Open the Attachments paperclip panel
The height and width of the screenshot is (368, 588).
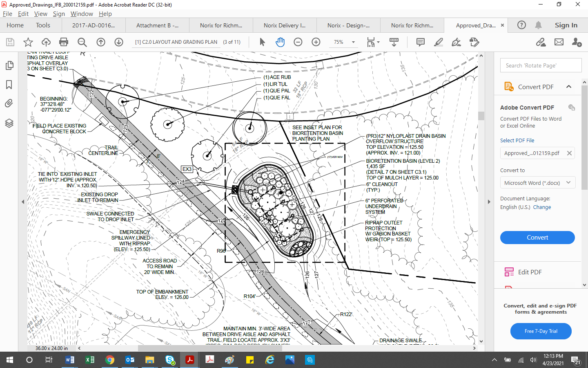tap(9, 103)
